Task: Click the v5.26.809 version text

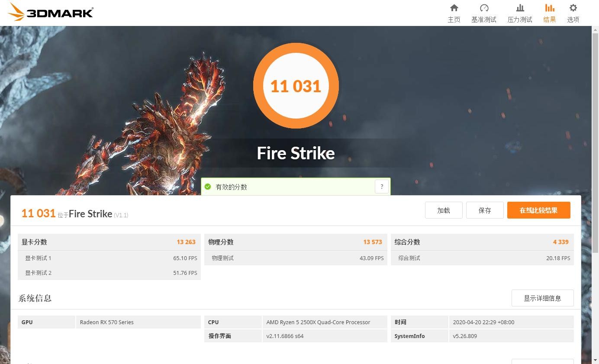Action: coord(465,336)
